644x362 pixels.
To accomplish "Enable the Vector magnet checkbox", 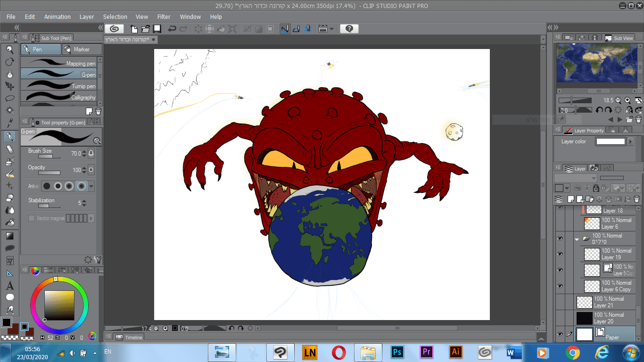I will coord(32,218).
